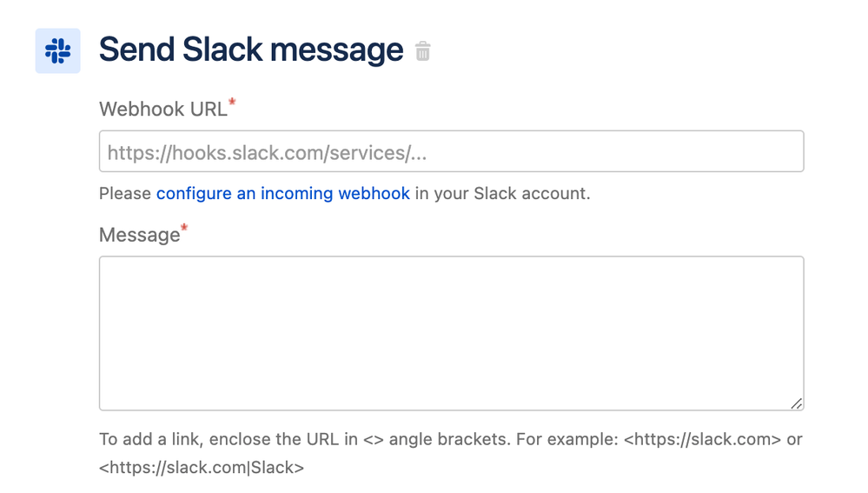Viewport: 868px width, 493px height.
Task: Click the To add a link hint text
Action: pyautogui.click(x=151, y=439)
